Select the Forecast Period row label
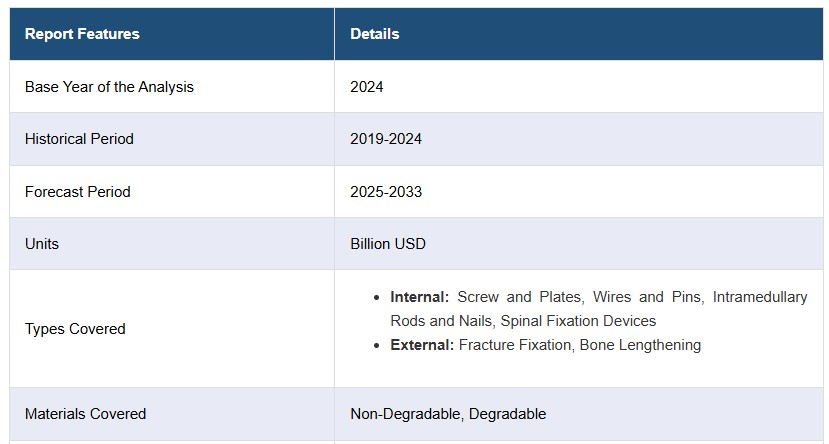829x444 pixels. (78, 191)
